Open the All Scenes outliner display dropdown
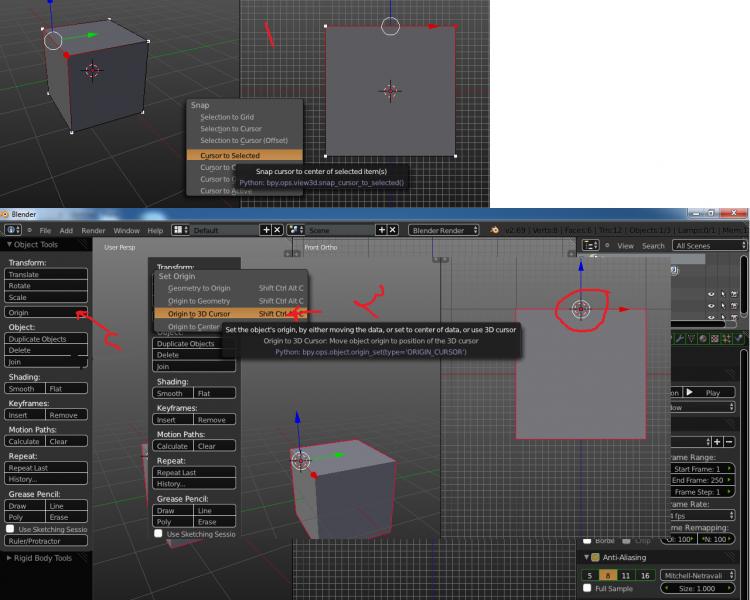Screen dimensions: 750x600 click(709, 245)
